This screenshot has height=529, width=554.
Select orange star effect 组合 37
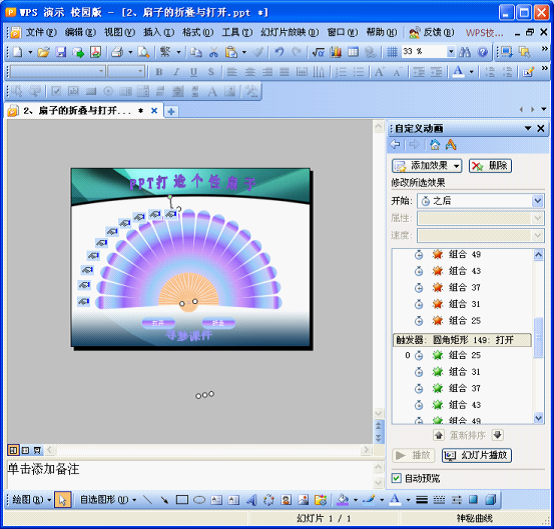pyautogui.click(x=465, y=287)
